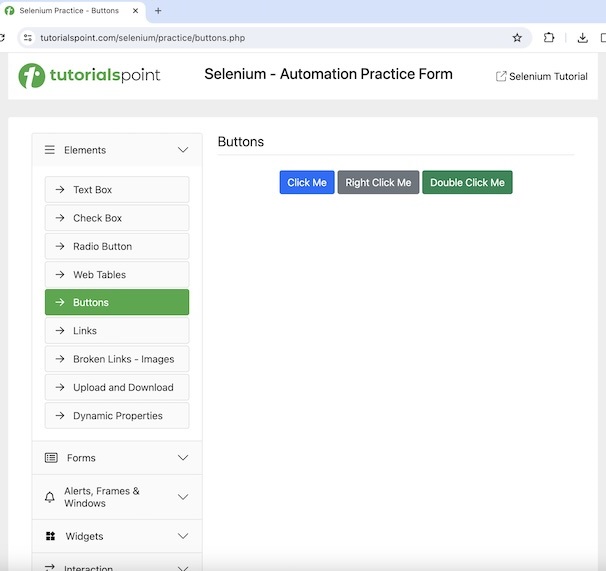Expand the Widgets section chevron

183,536
